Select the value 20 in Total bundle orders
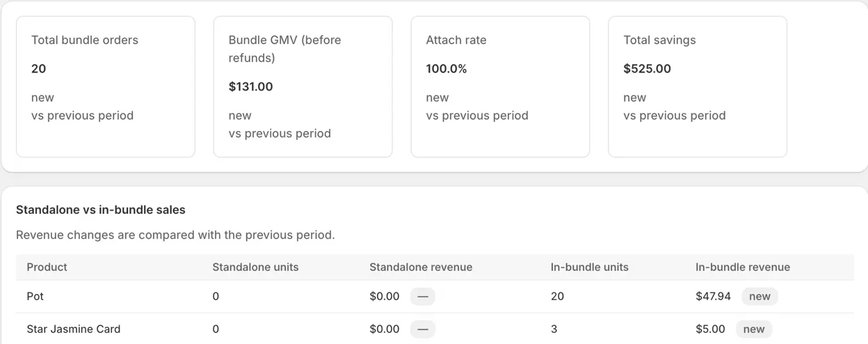Viewport: 868px width, 344px height. point(39,69)
